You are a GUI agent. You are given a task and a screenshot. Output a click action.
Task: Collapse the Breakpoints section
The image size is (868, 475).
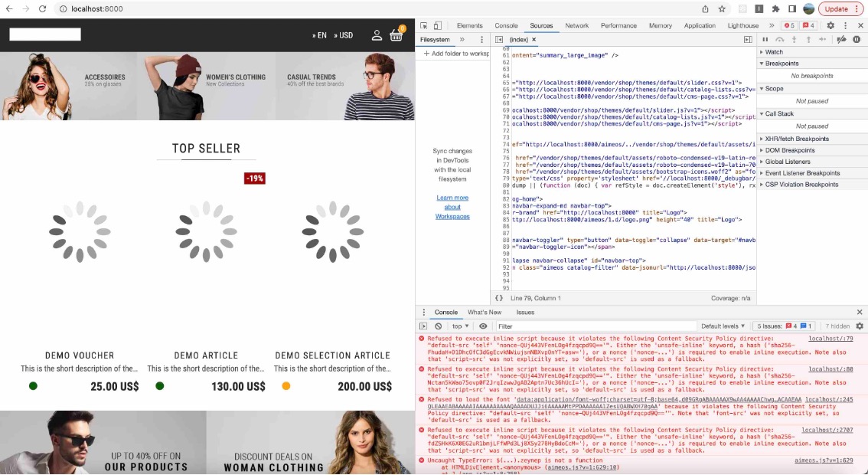coord(782,64)
